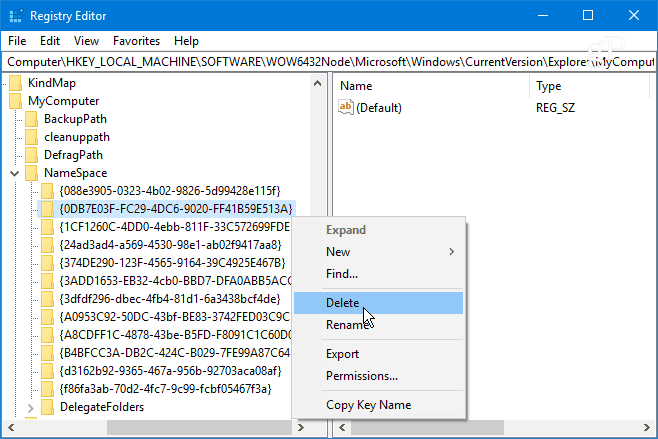Click tree pane scroll left arrow

11,428
